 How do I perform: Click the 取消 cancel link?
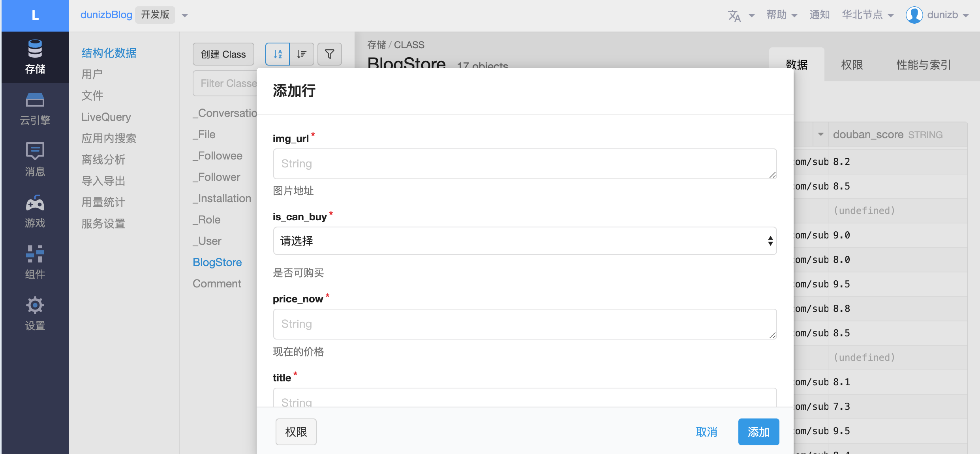[706, 432]
